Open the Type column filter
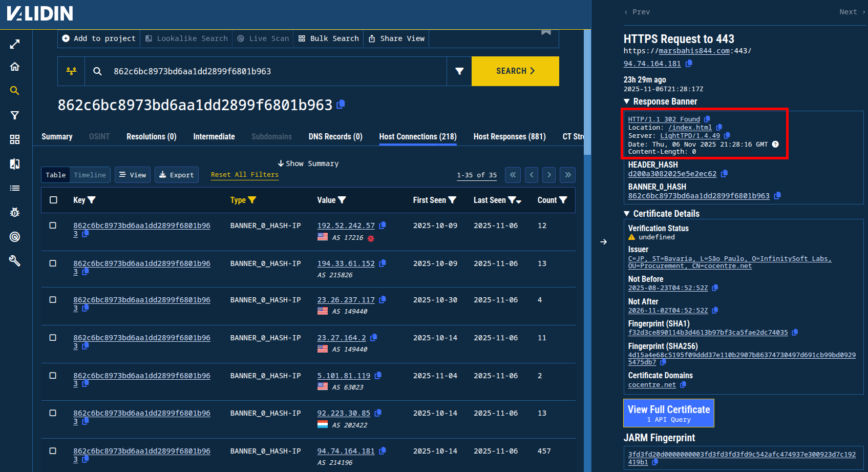 (x=252, y=200)
